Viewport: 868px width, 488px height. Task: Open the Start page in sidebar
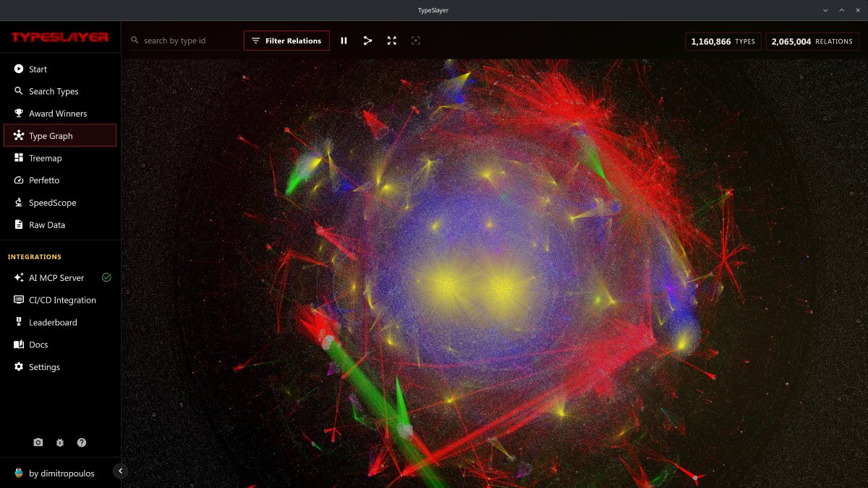[60, 69]
